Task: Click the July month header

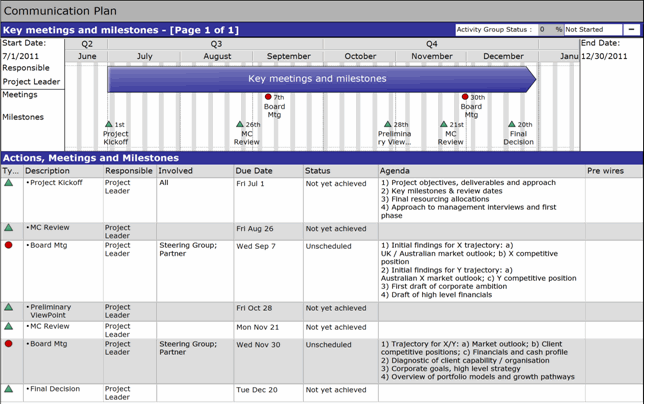Action: pyautogui.click(x=144, y=56)
